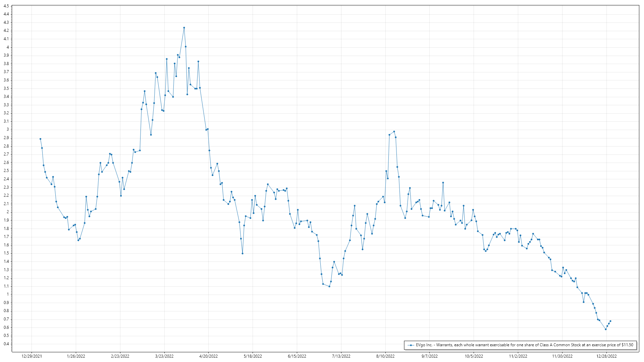The height and width of the screenshot is (362, 644).
Task: Select the 4/20/2022 x-axis date label
Action: coord(209,356)
